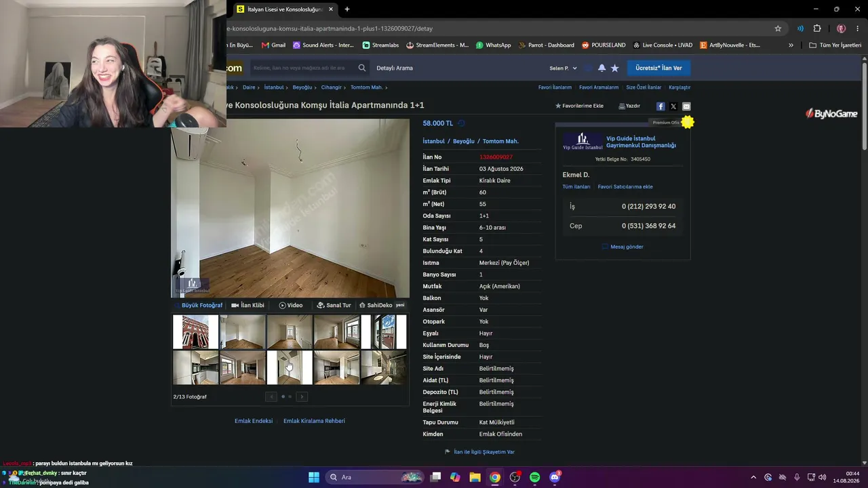Click Favorilerime Ekle
Image resolution: width=868 pixels, height=488 pixels.
(x=579, y=106)
